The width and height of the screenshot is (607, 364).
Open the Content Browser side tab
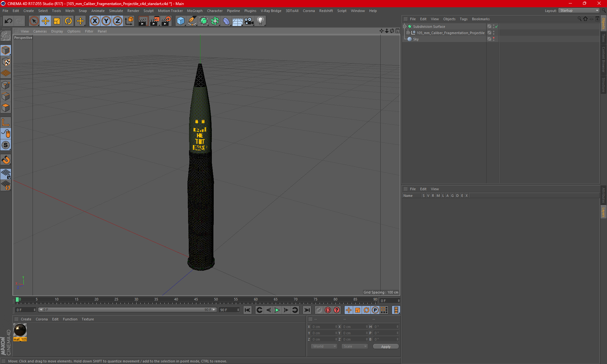pos(603,59)
